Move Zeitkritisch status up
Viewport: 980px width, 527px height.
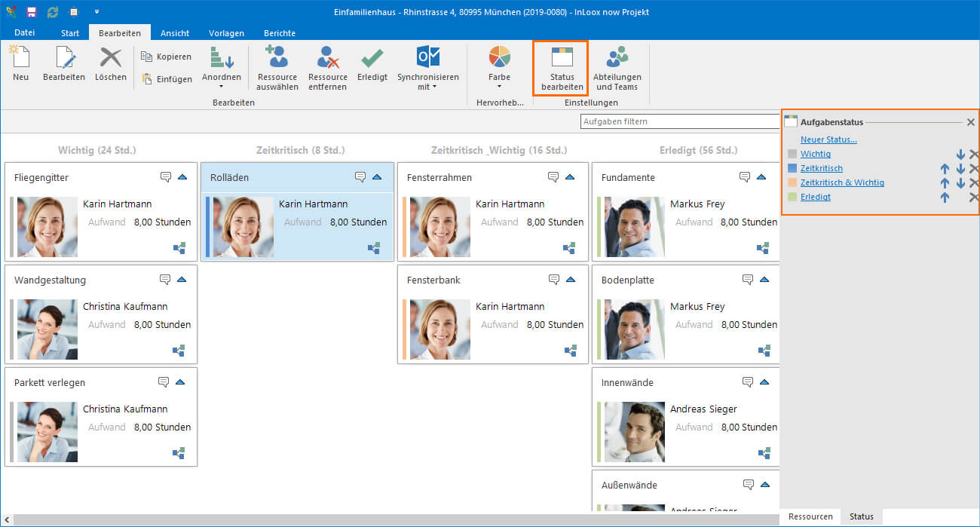[x=945, y=169]
